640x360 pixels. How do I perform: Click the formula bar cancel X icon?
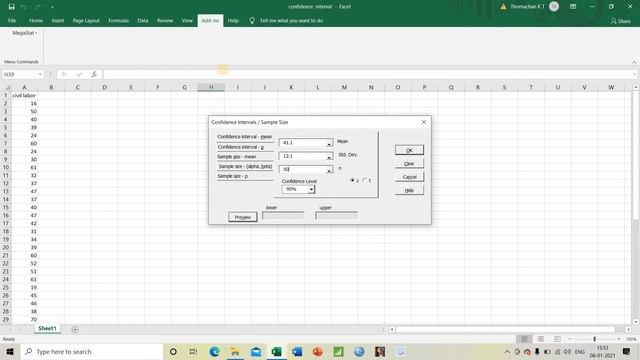point(64,74)
